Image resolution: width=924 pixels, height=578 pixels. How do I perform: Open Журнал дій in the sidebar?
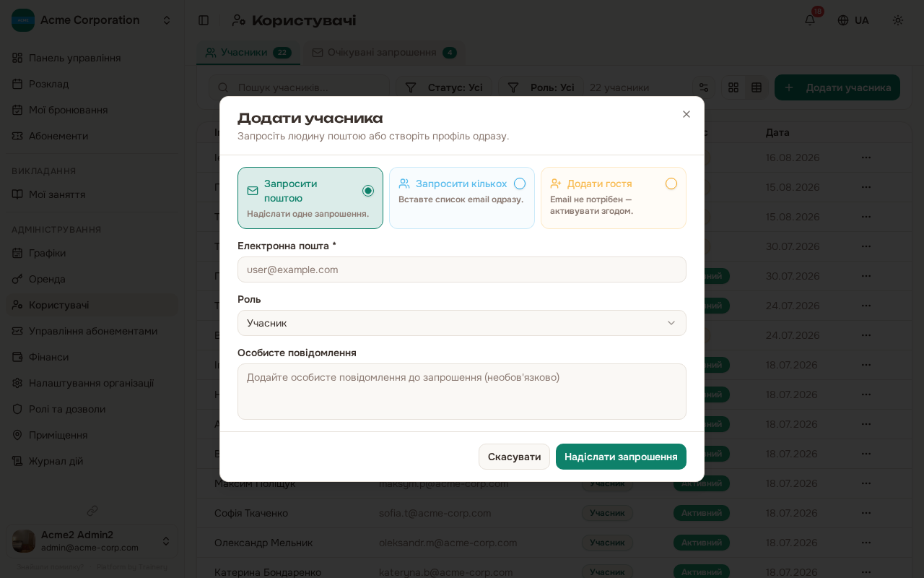click(x=92, y=461)
